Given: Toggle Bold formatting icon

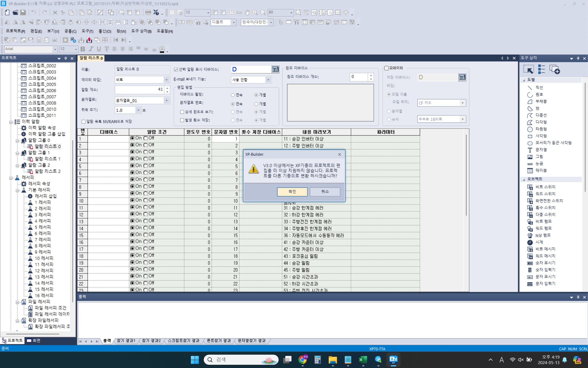Looking at the screenshot, I should point(83,49).
